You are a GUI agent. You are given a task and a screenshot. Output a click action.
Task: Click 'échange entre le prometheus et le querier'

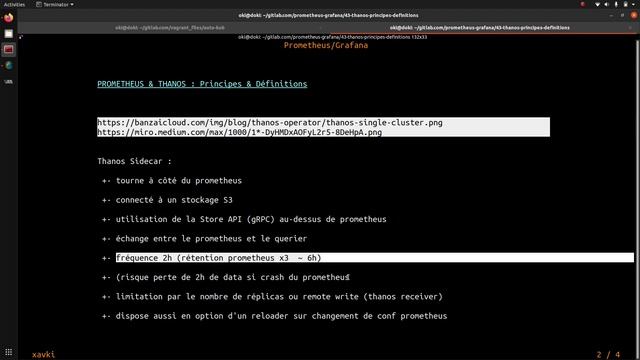tap(211, 239)
